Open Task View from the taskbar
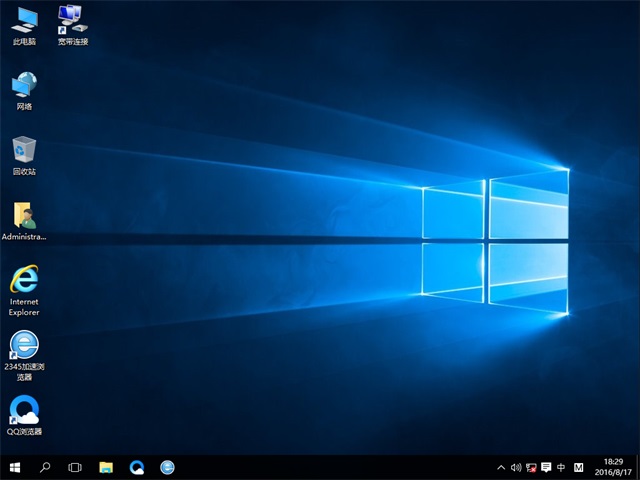640x480 pixels. coord(75,467)
